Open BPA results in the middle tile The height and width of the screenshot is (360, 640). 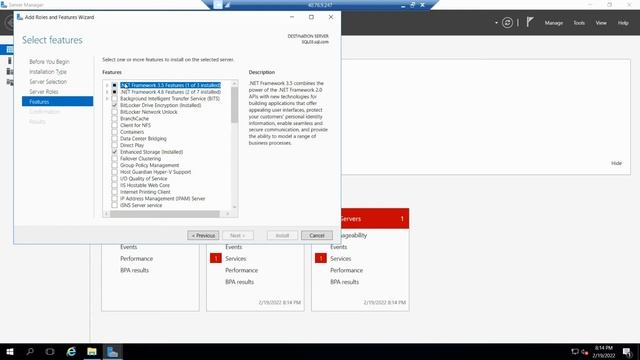click(240, 282)
